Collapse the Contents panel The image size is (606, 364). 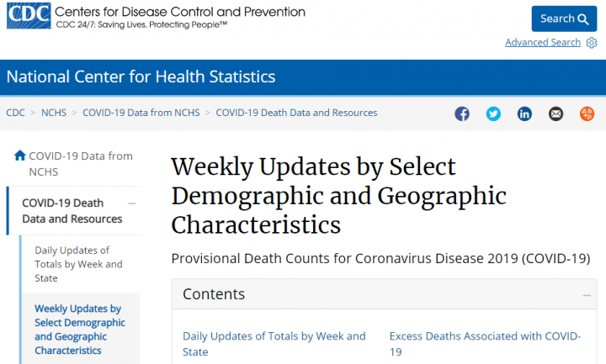click(587, 295)
